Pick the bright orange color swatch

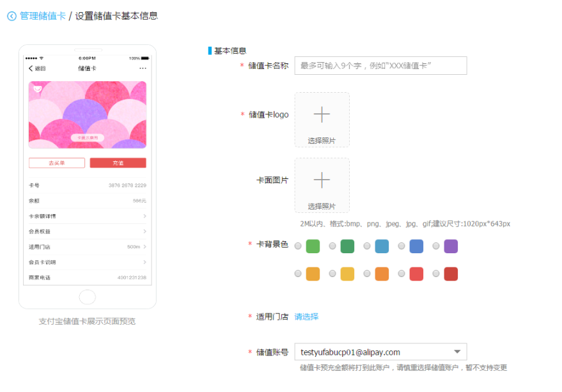[382, 274]
